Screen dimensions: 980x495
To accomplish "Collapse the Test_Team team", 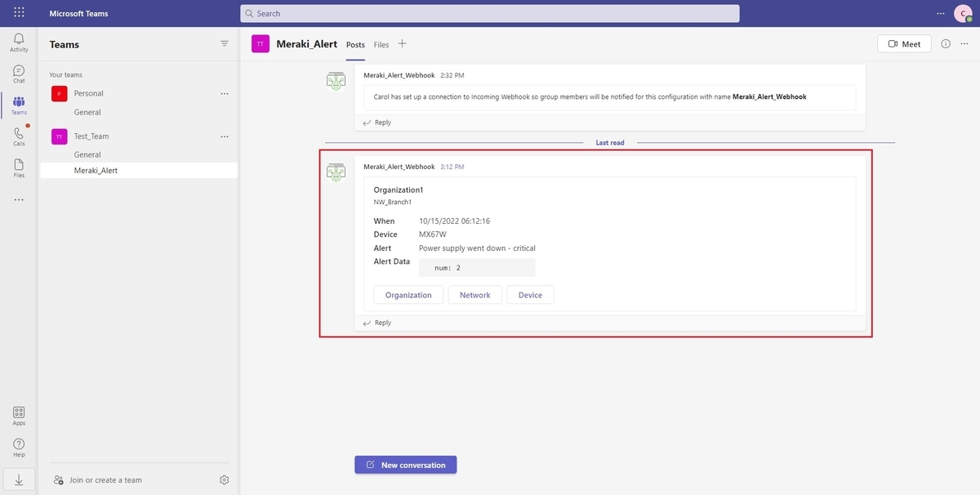I will coord(91,136).
